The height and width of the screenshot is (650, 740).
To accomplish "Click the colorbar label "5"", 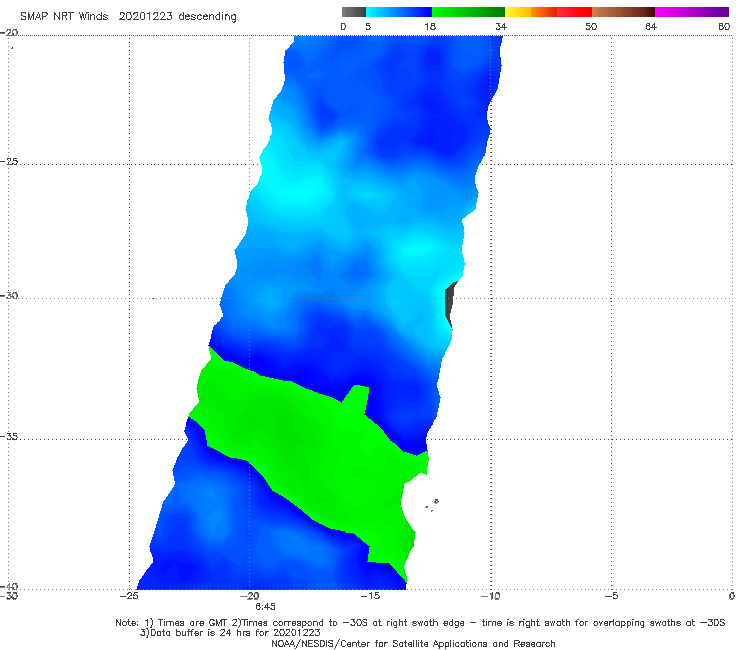I will (x=368, y=26).
